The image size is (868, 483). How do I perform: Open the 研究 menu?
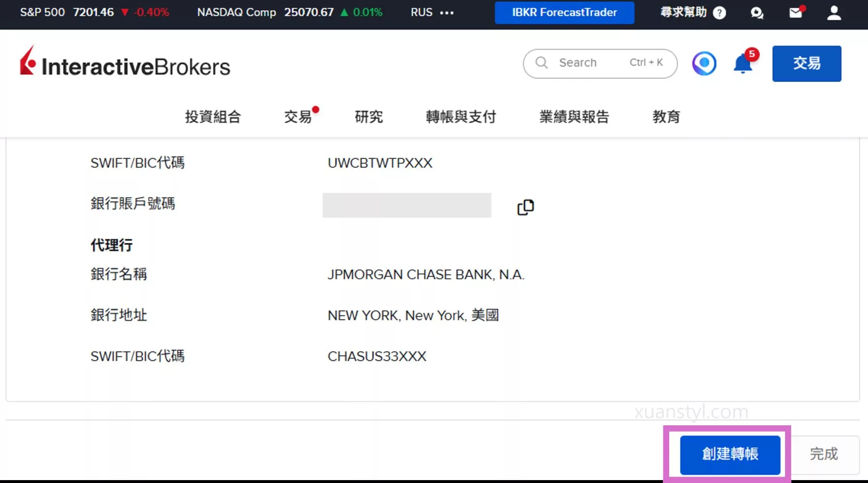click(x=369, y=116)
